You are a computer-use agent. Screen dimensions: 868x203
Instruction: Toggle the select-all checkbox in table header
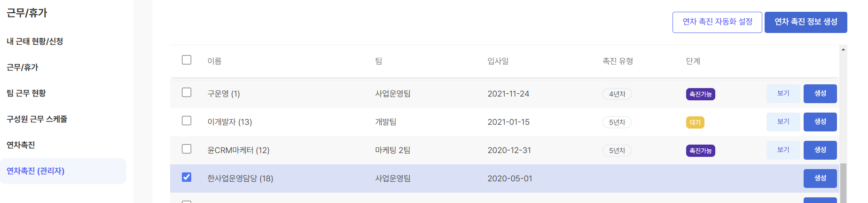tap(187, 60)
